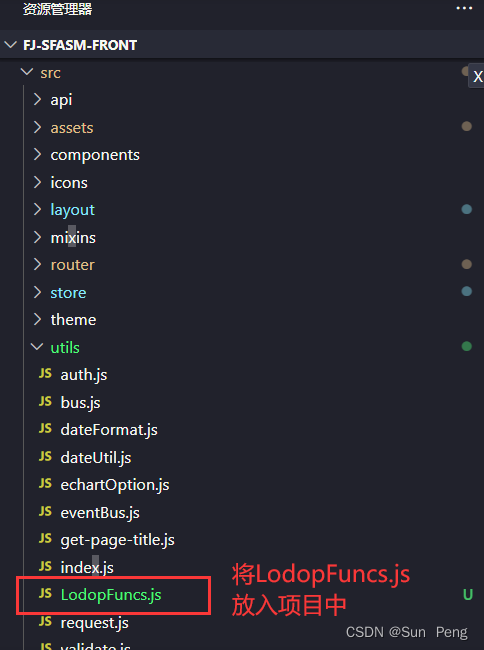Click the JS icon beside echartOption.js
This screenshot has width=484, height=650.
45,484
